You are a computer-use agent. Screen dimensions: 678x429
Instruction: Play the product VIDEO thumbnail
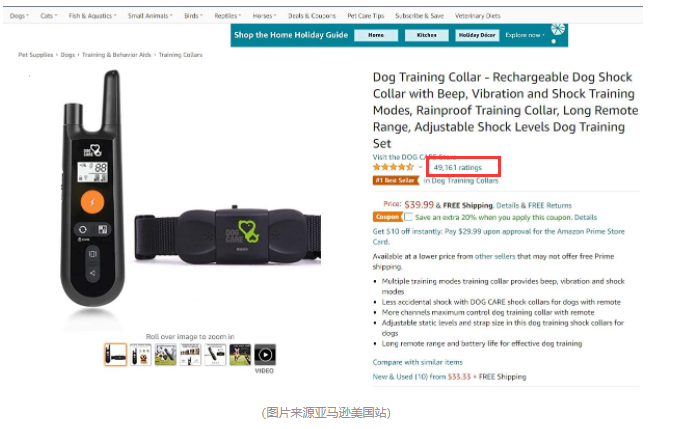click(265, 355)
